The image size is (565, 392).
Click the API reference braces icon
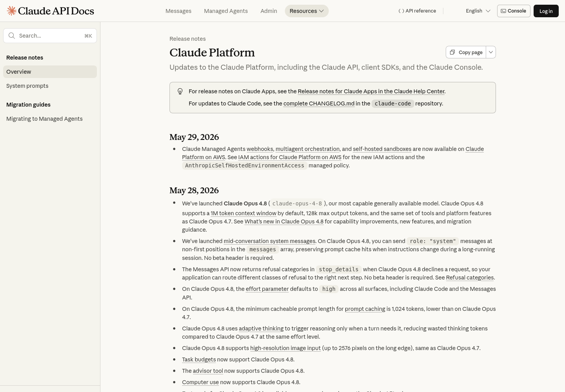click(401, 11)
